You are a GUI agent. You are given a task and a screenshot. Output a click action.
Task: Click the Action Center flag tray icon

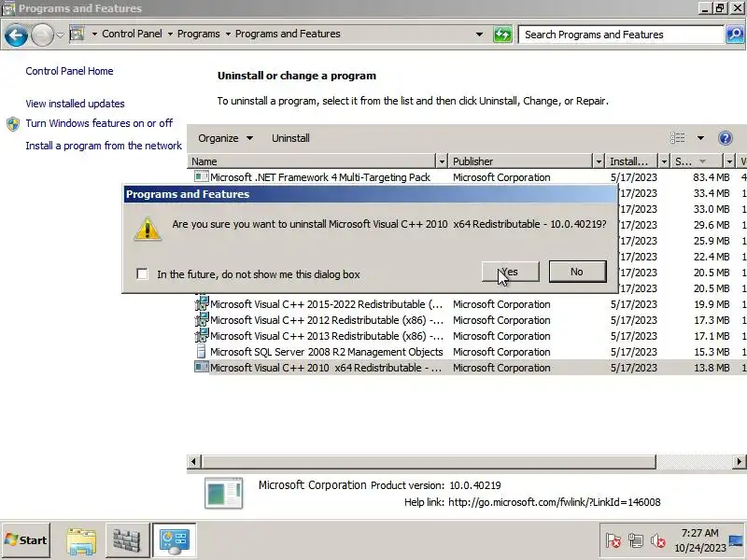(x=613, y=540)
